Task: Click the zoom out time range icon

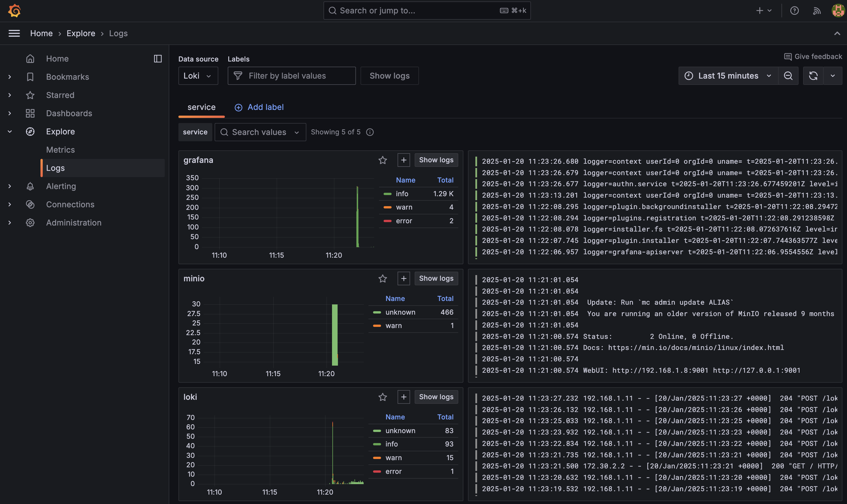Action: 788,76
